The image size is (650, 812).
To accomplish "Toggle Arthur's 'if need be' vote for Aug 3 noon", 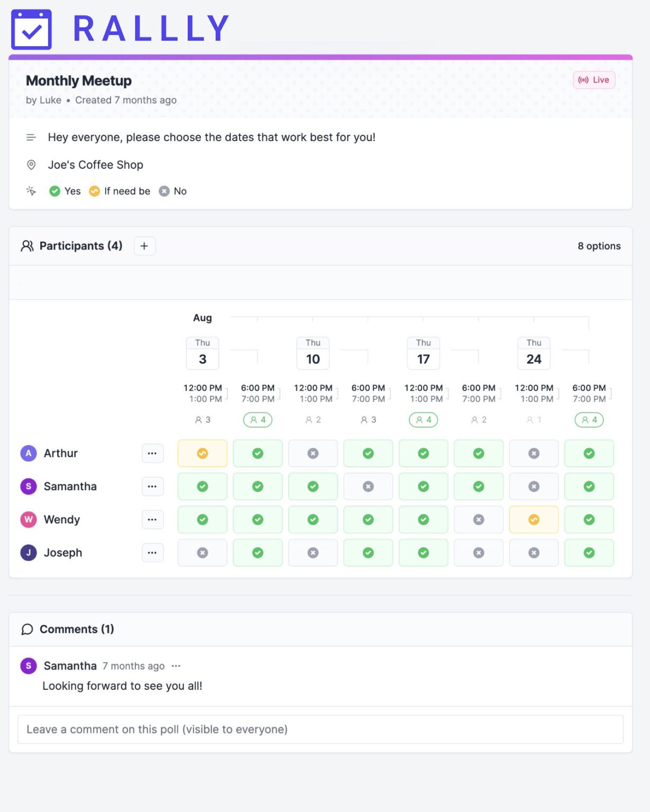I will (x=202, y=453).
